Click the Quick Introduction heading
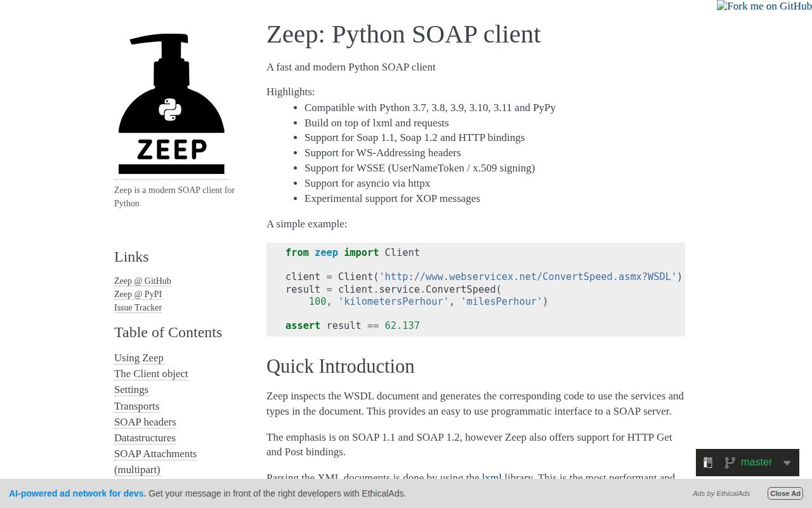This screenshot has height=508, width=812. pyautogui.click(x=340, y=366)
